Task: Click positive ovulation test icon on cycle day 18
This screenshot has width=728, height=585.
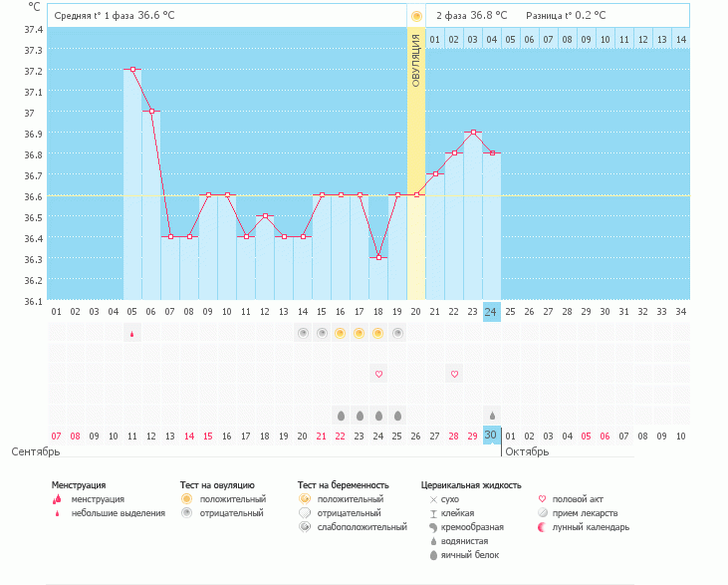Action: pyautogui.click(x=378, y=333)
